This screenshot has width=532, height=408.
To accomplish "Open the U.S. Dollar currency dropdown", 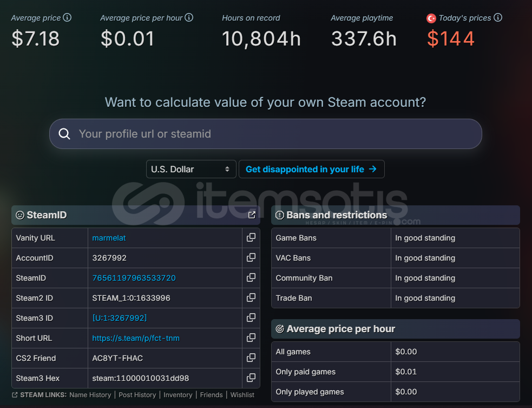I will 191,169.
